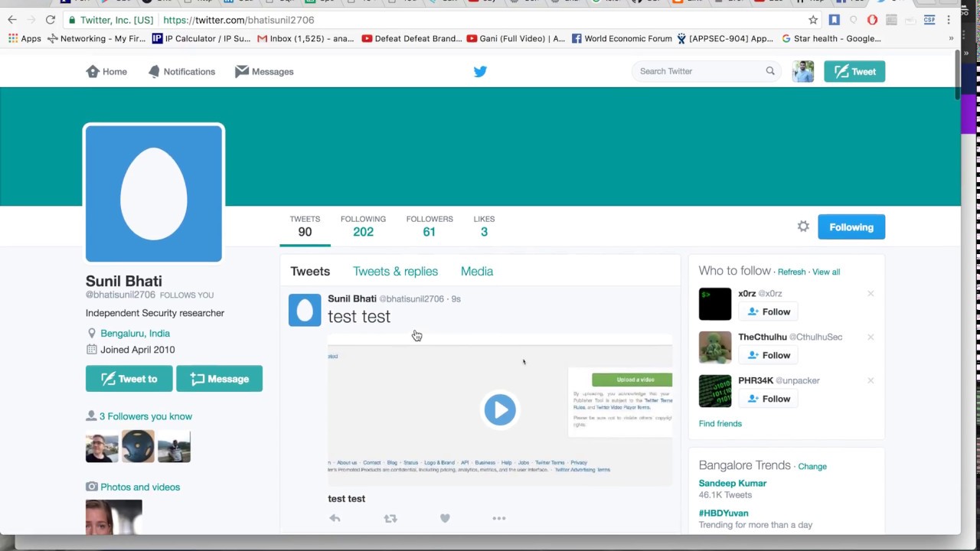Image resolution: width=980 pixels, height=551 pixels.
Task: Open more options for the tweet
Action: (x=499, y=518)
